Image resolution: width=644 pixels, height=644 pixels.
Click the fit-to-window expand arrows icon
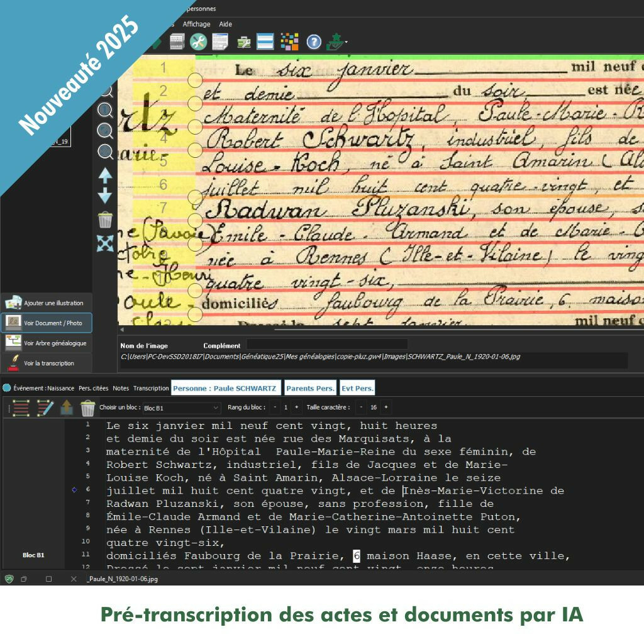[105, 243]
